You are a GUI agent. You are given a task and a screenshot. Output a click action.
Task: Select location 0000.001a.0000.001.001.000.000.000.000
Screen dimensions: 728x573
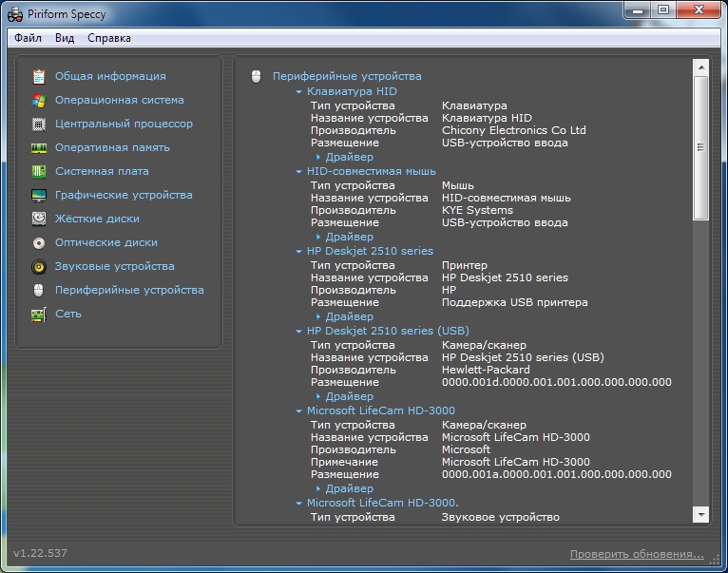coord(556,474)
